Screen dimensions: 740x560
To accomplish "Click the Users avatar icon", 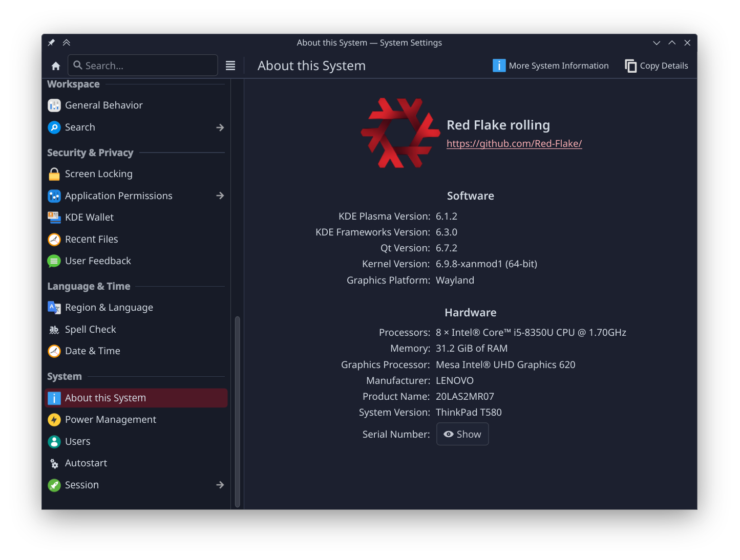I will (54, 442).
